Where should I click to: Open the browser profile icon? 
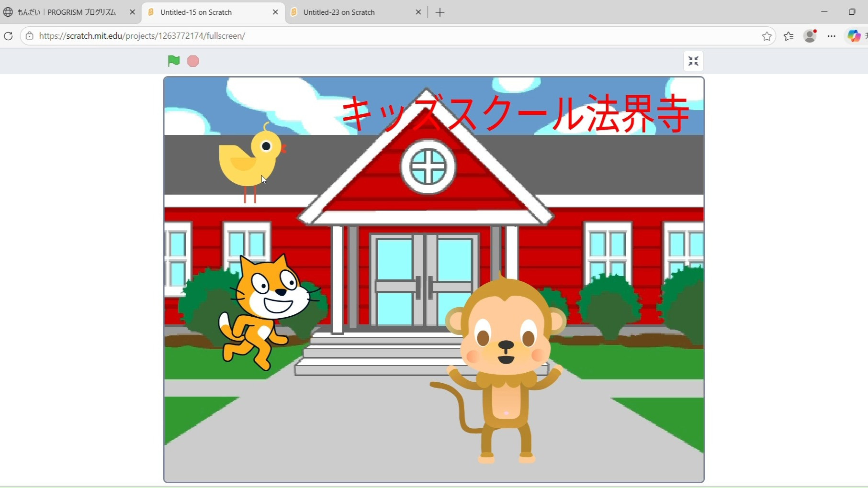[x=810, y=36]
